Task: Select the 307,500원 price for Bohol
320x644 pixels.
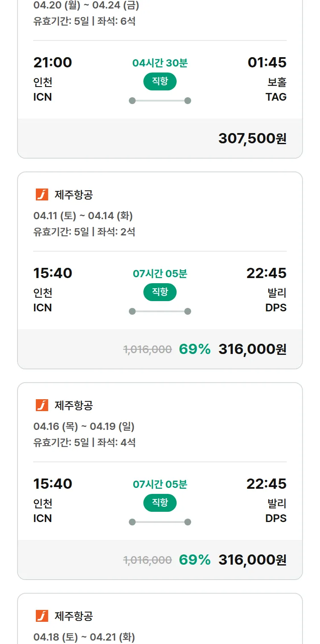Action: click(x=252, y=138)
